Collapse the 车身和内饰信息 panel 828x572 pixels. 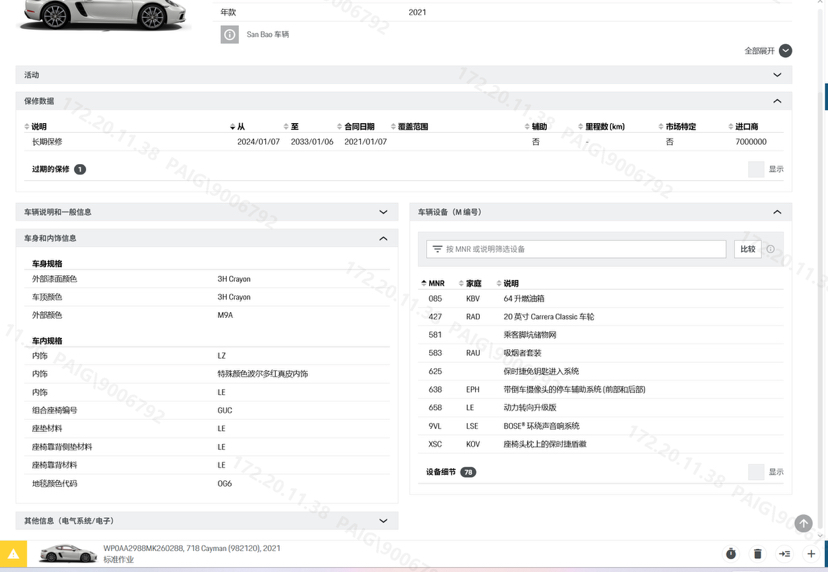coord(383,238)
